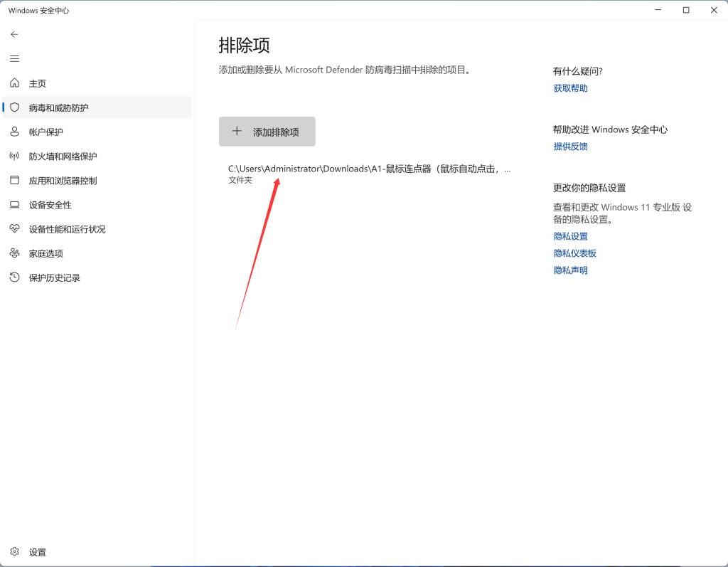Go to 帐户保护 section
The height and width of the screenshot is (567, 728).
pos(97,132)
